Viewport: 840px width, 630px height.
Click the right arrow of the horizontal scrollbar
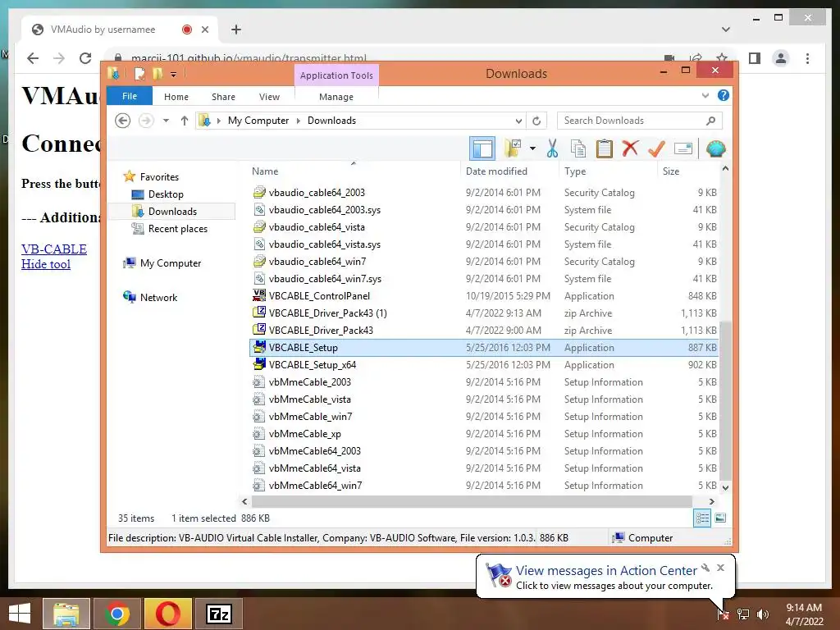tap(711, 501)
